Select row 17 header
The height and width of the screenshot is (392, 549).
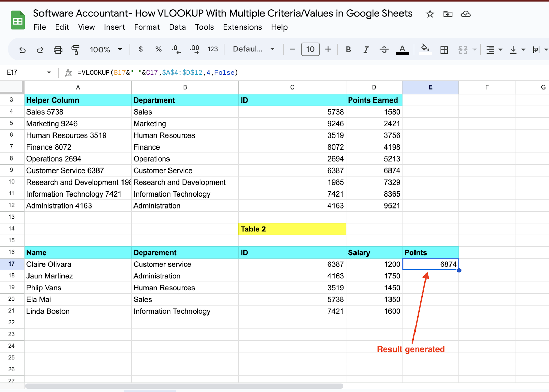pyautogui.click(x=12, y=264)
